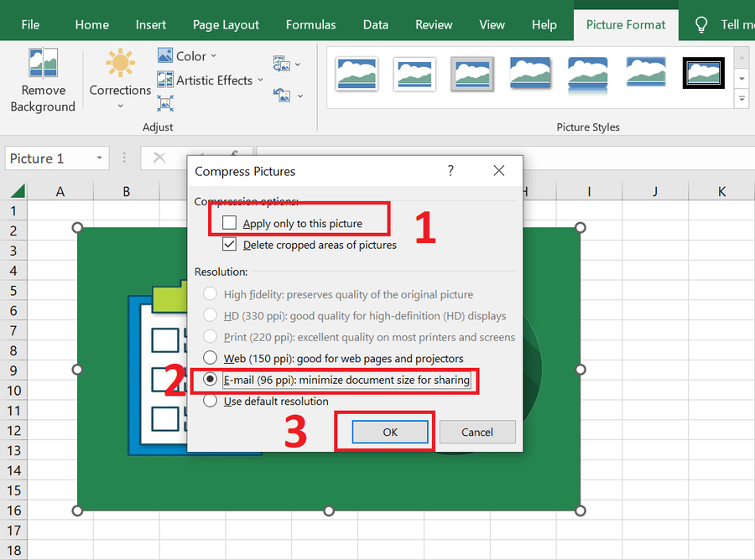Viewport: 755px width, 560px height.
Task: Toggle Apply only to this picture checkbox
Action: pyautogui.click(x=229, y=223)
